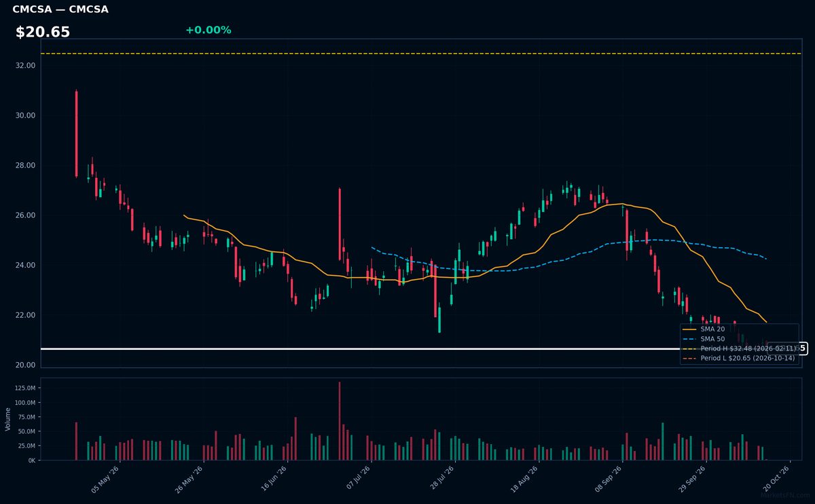Click the 125.0M volume axis label
This screenshot has height=504, width=815.
pyautogui.click(x=24, y=388)
